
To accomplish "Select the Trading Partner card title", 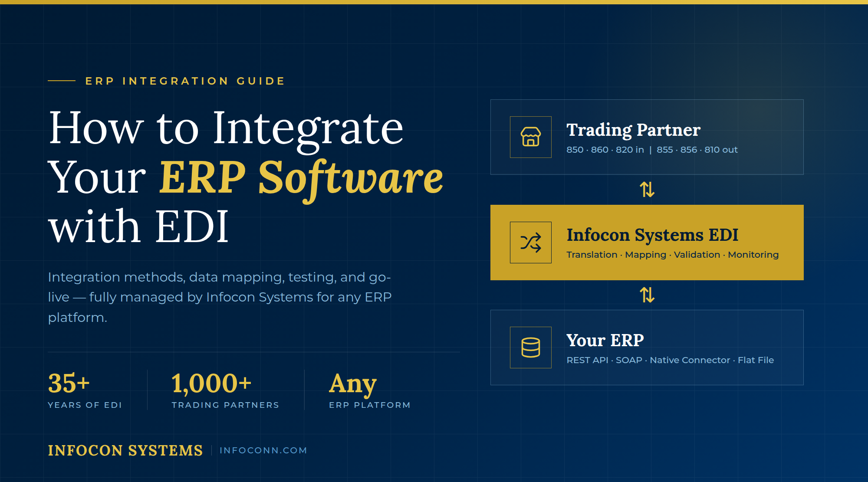I will pos(633,130).
